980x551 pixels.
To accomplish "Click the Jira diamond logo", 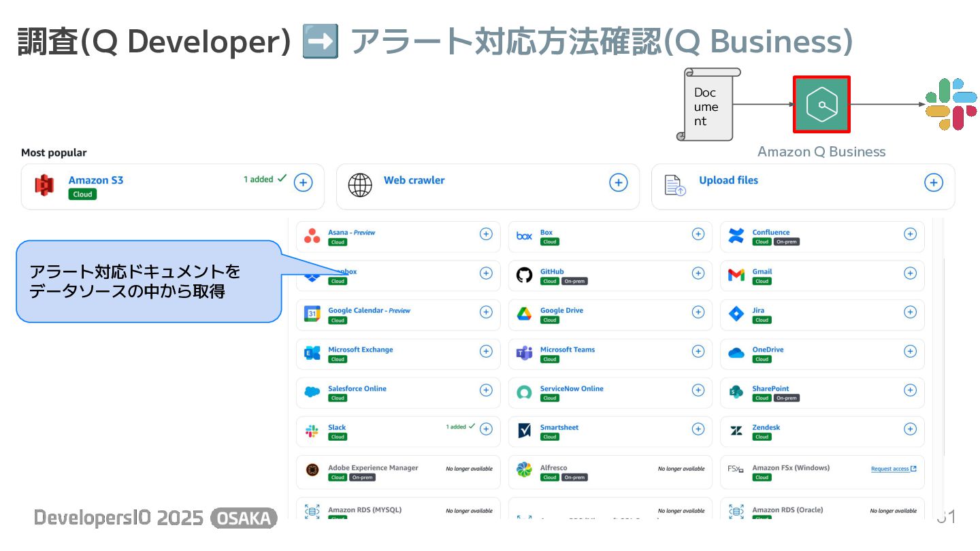I will 736,314.
